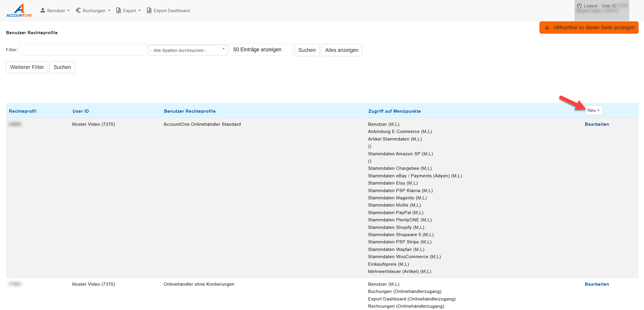The image size is (644, 310).
Task: Click the Export document icon
Action: click(118, 10)
